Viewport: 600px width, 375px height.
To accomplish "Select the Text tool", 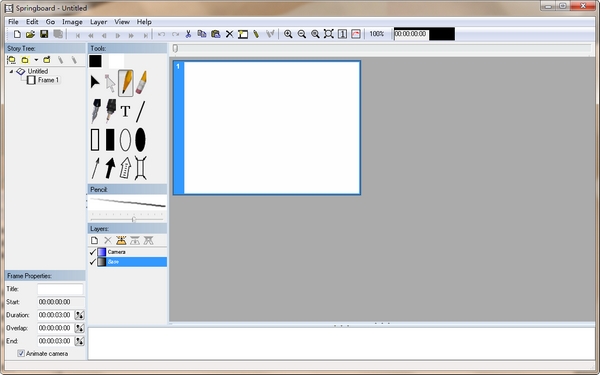I will (x=125, y=111).
